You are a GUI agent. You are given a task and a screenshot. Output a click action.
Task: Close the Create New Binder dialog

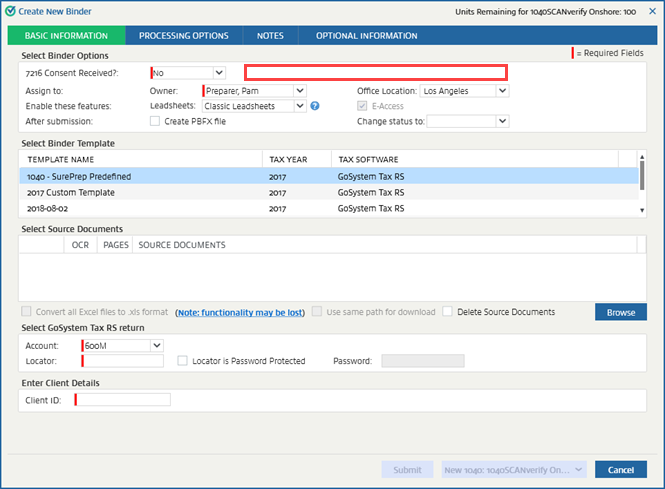click(652, 11)
